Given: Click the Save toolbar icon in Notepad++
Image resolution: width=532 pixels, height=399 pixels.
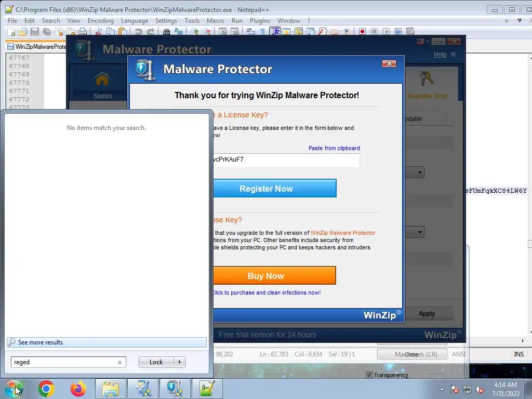Looking at the screenshot, I should pyautogui.click(x=35, y=32).
